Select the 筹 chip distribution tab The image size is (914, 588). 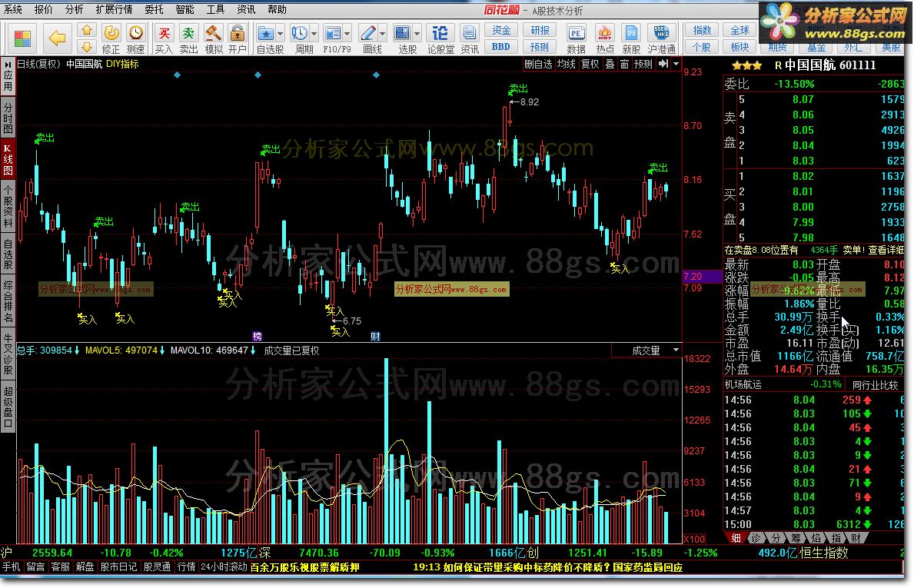pos(796,538)
